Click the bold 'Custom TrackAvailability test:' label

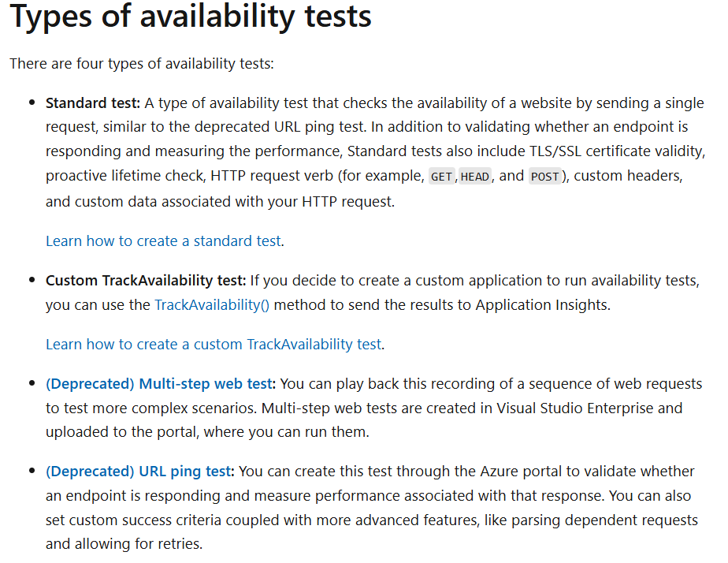[145, 281]
